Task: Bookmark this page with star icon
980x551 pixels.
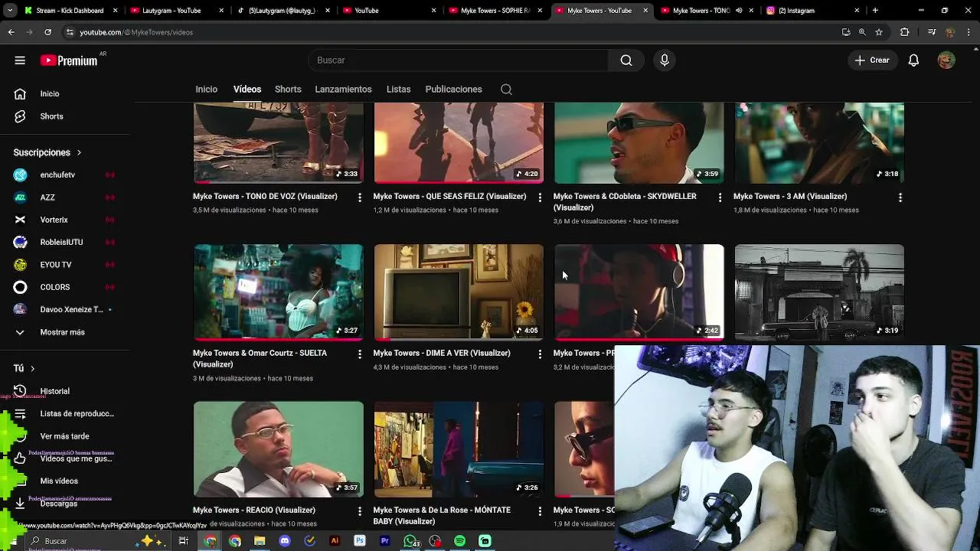Action: 879,32
